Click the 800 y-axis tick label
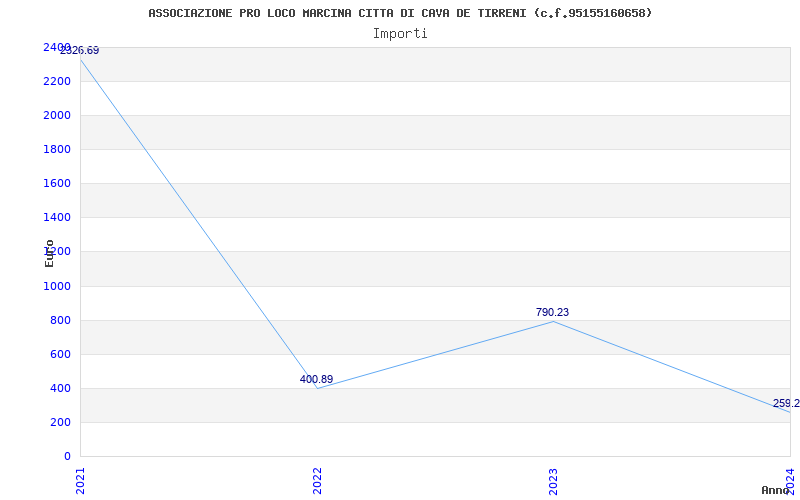This screenshot has width=800, height=500. coord(60,321)
